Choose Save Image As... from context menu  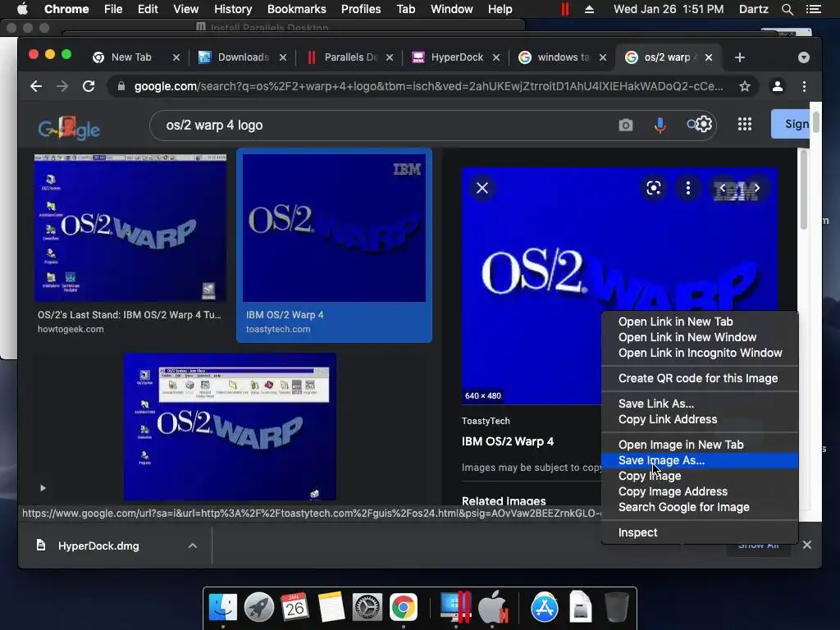click(x=700, y=460)
